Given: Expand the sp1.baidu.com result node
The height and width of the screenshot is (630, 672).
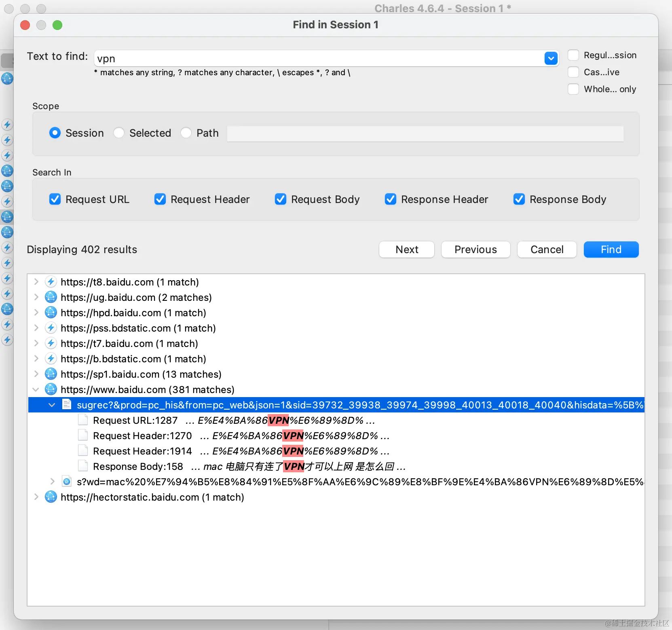Looking at the screenshot, I should [36, 374].
